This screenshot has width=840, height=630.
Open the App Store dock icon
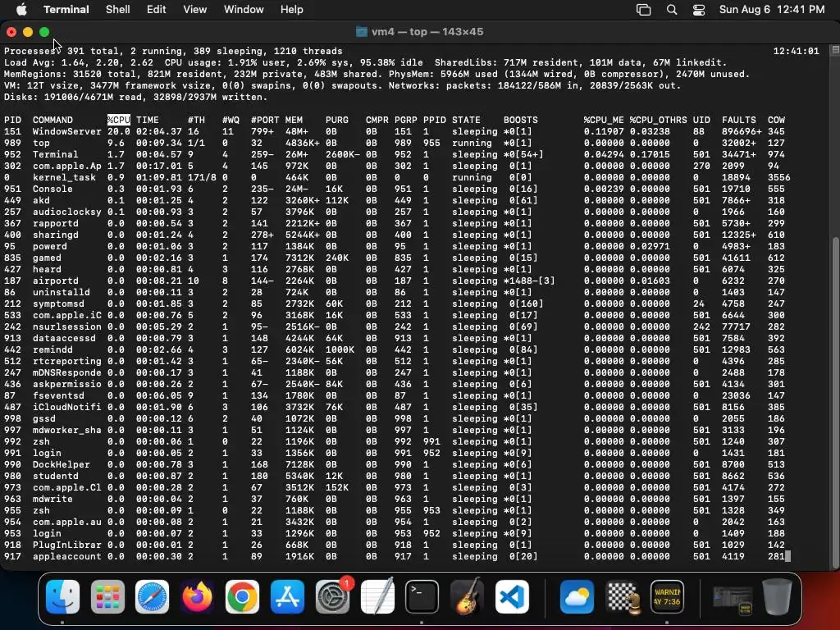pyautogui.click(x=287, y=596)
